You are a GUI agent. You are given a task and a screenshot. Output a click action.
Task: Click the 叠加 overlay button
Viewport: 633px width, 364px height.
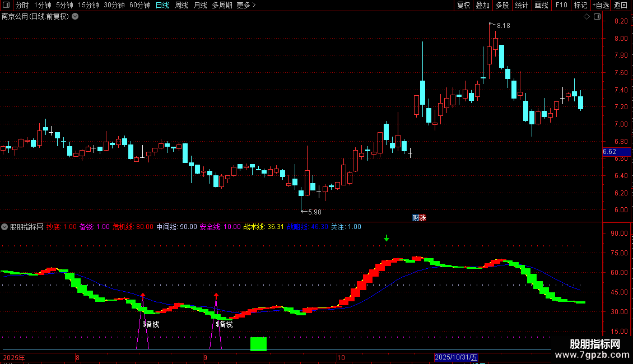point(482,5)
